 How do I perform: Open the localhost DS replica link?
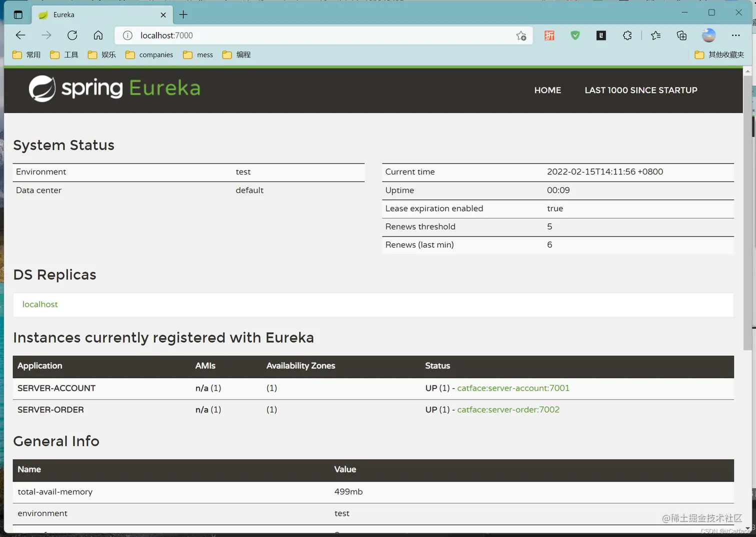point(40,304)
